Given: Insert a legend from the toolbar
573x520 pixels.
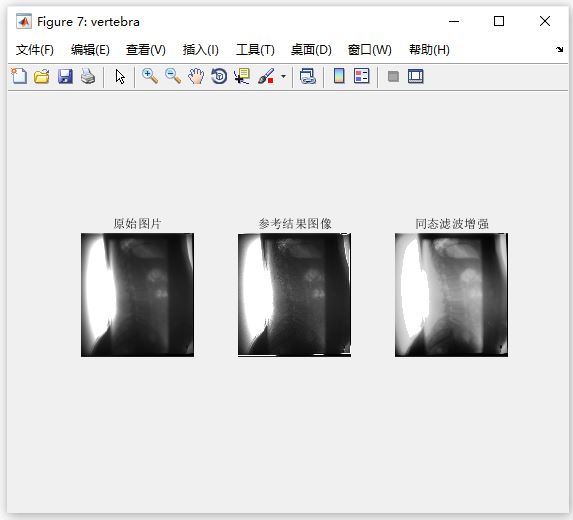Looking at the screenshot, I should (362, 76).
